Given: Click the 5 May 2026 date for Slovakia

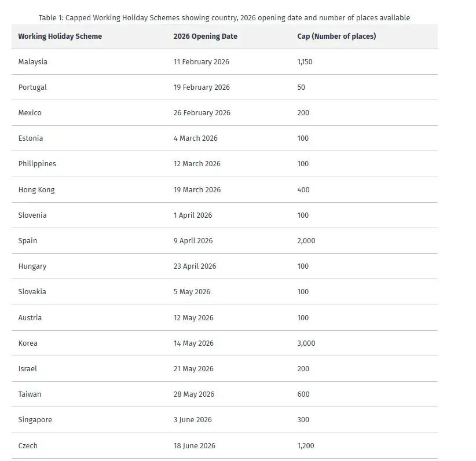Looking at the screenshot, I should [x=192, y=292].
